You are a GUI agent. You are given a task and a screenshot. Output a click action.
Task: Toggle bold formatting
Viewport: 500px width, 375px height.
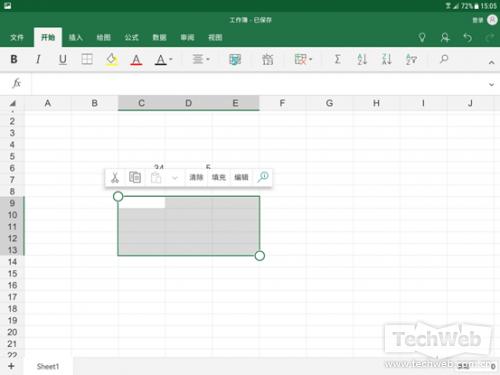pyautogui.click(x=14, y=59)
